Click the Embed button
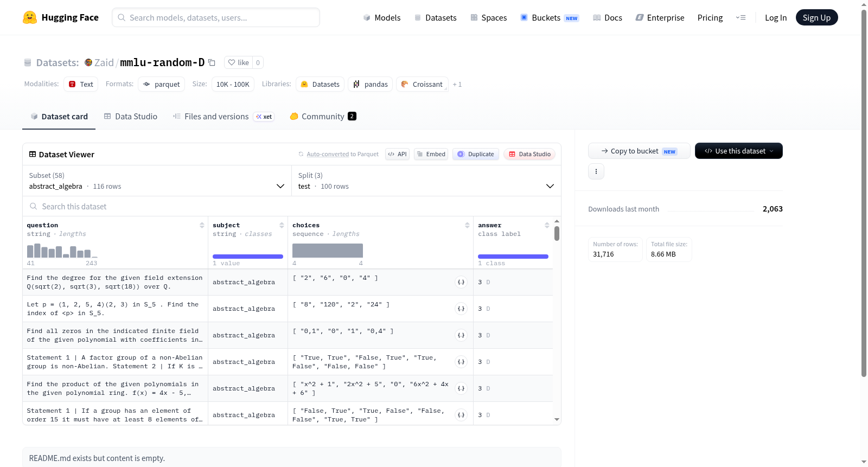 pos(431,154)
